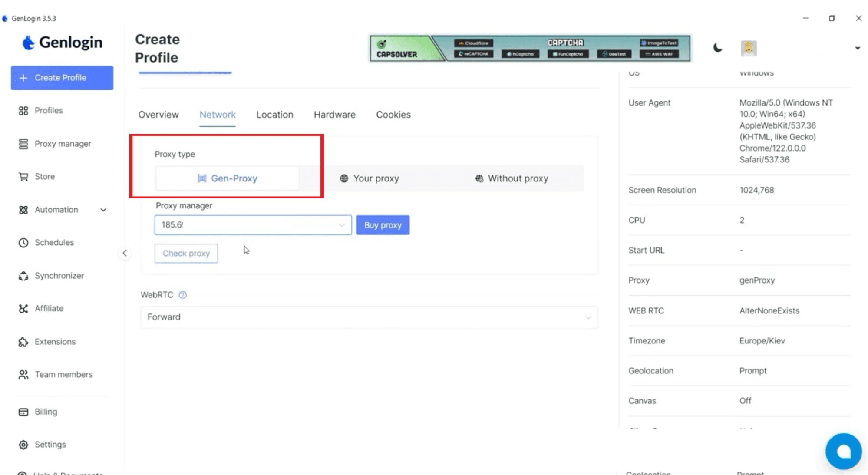
Task: Click the Genlogin logo
Action: [x=63, y=43]
